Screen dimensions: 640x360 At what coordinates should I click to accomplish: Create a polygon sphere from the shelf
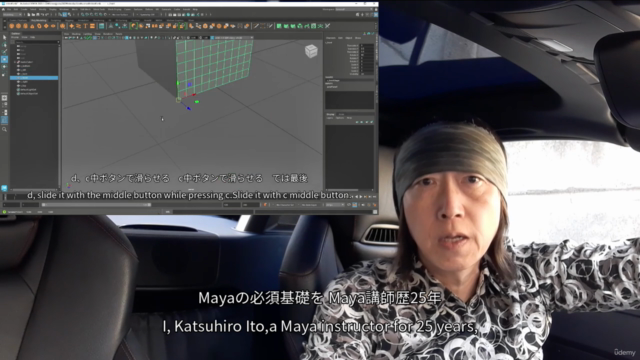pyautogui.click(x=11, y=26)
